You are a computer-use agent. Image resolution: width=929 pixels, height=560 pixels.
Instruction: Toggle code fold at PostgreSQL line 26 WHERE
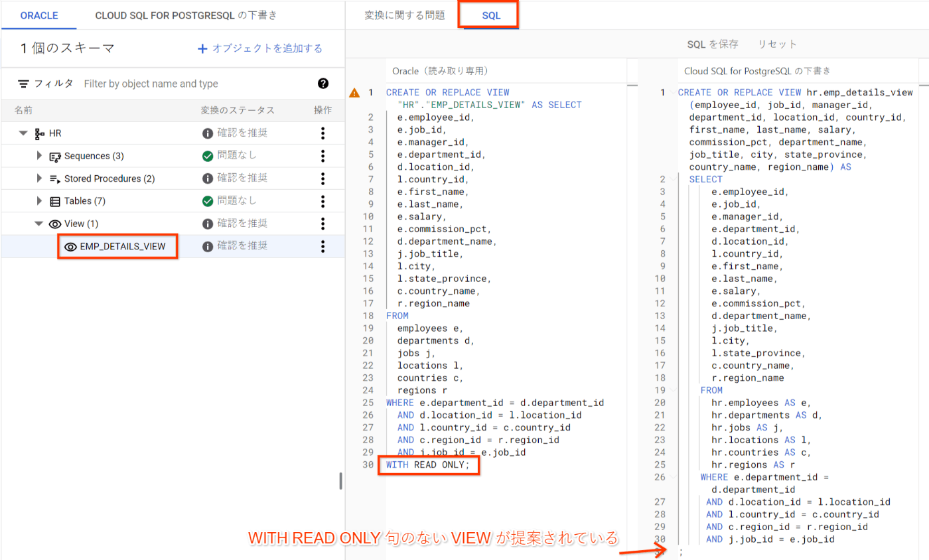(672, 477)
